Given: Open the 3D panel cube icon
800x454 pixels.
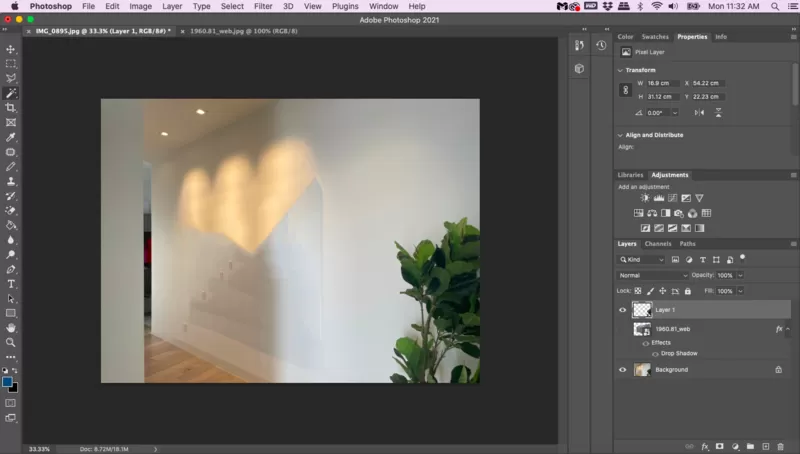Looking at the screenshot, I should pos(579,68).
